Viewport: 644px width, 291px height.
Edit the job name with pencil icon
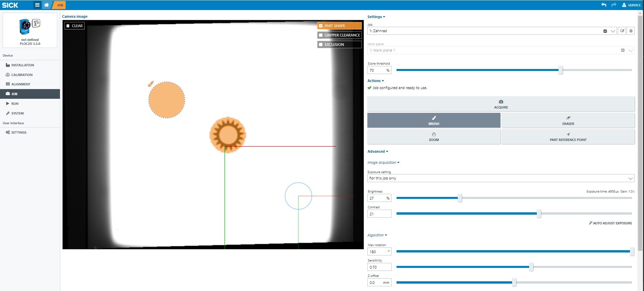[x=622, y=31]
